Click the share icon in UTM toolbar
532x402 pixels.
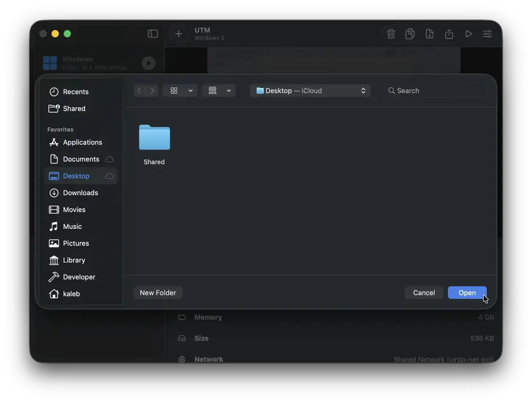click(x=449, y=34)
